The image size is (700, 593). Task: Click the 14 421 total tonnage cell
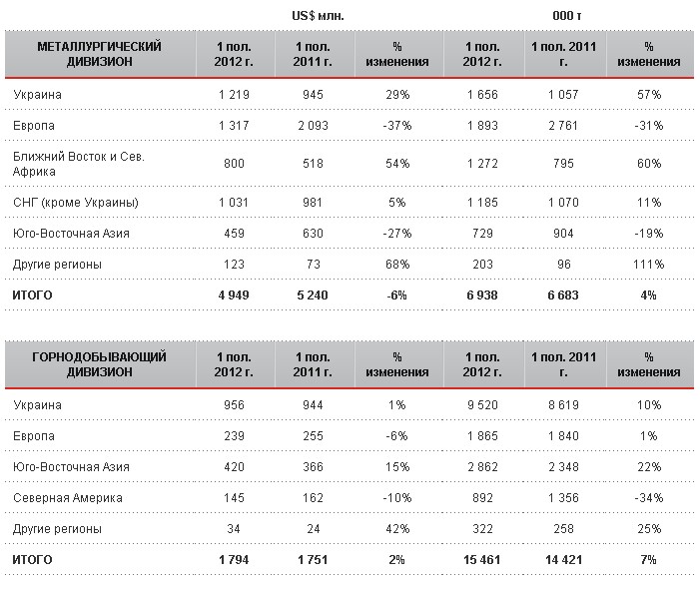point(564,560)
